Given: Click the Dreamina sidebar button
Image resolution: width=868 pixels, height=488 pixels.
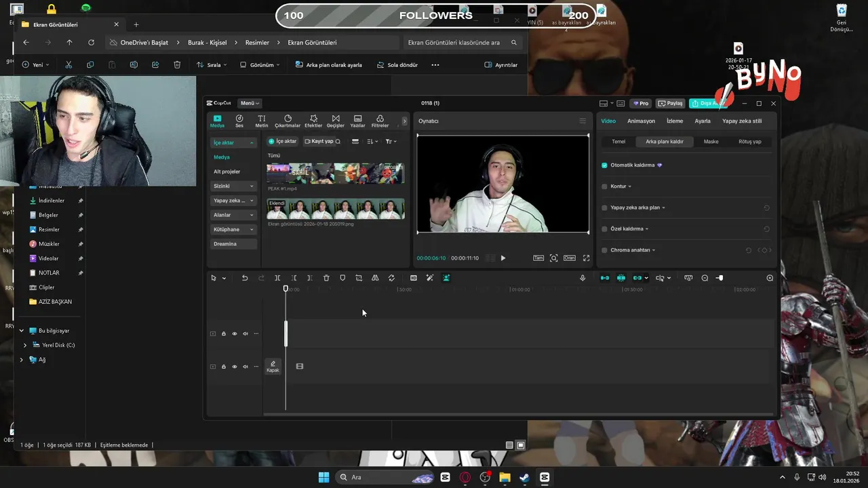Looking at the screenshot, I should pyautogui.click(x=233, y=244).
